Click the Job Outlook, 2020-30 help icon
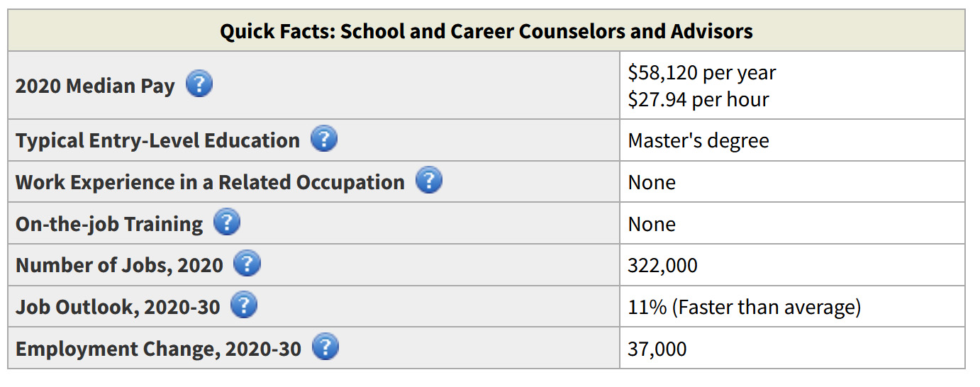The image size is (980, 387). [244, 306]
